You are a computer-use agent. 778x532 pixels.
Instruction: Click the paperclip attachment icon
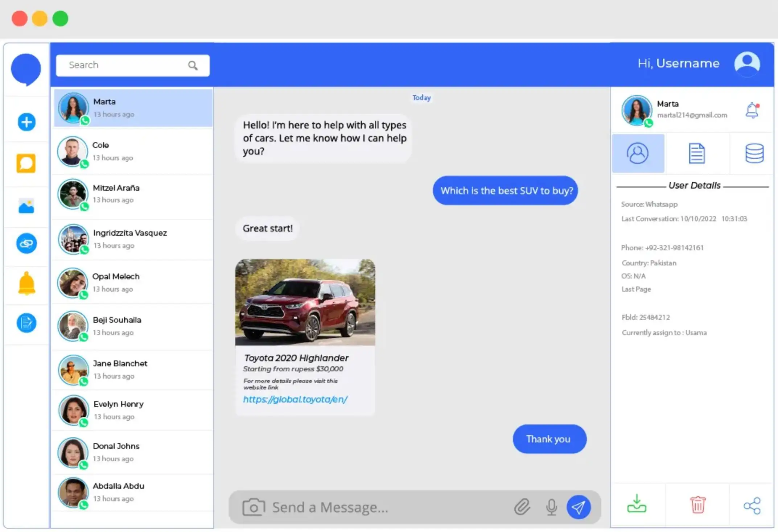[522, 507]
